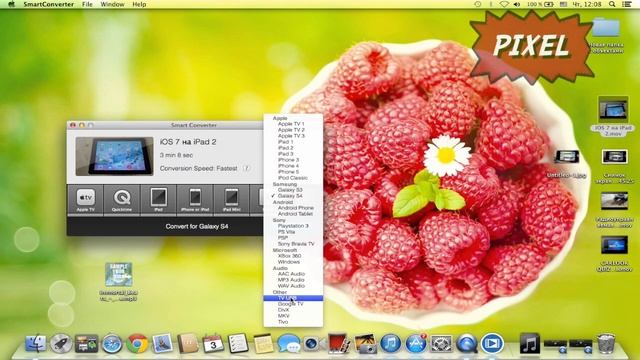Choose the iPhone or iPod preset icon
Screen dimensions: 640x360
pyautogui.click(x=195, y=199)
